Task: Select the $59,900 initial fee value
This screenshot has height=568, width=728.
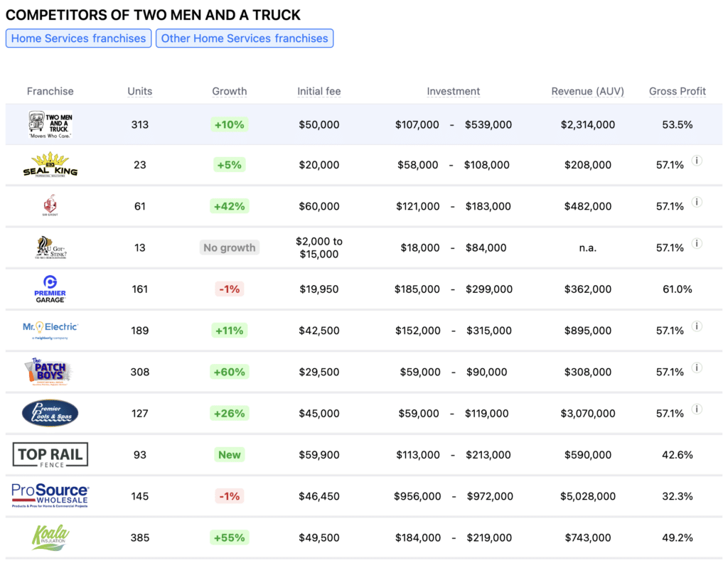Action: point(319,455)
